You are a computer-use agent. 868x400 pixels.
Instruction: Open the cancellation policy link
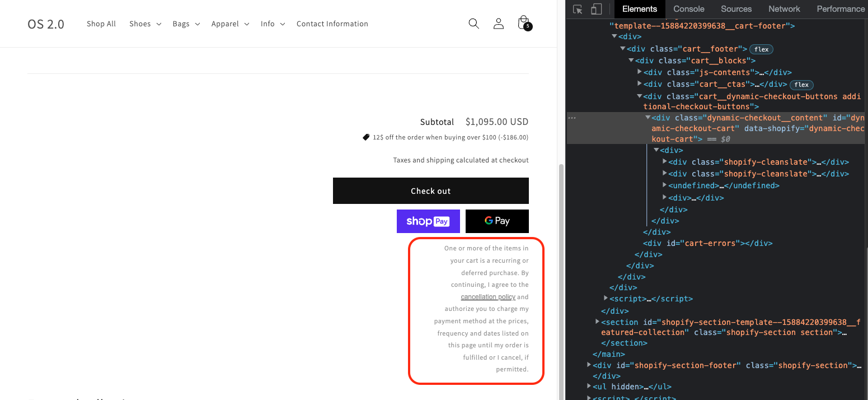coord(488,296)
